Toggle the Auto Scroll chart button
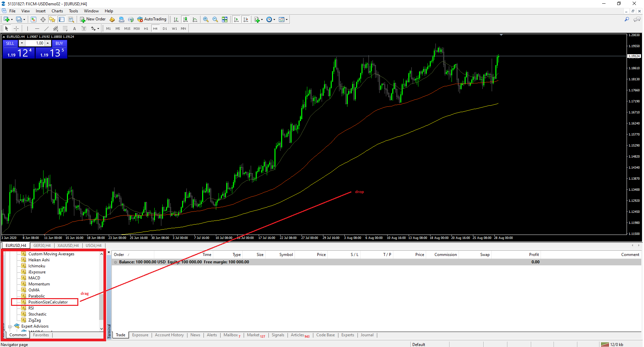Viewport: 644px width, 347px height. click(x=236, y=19)
